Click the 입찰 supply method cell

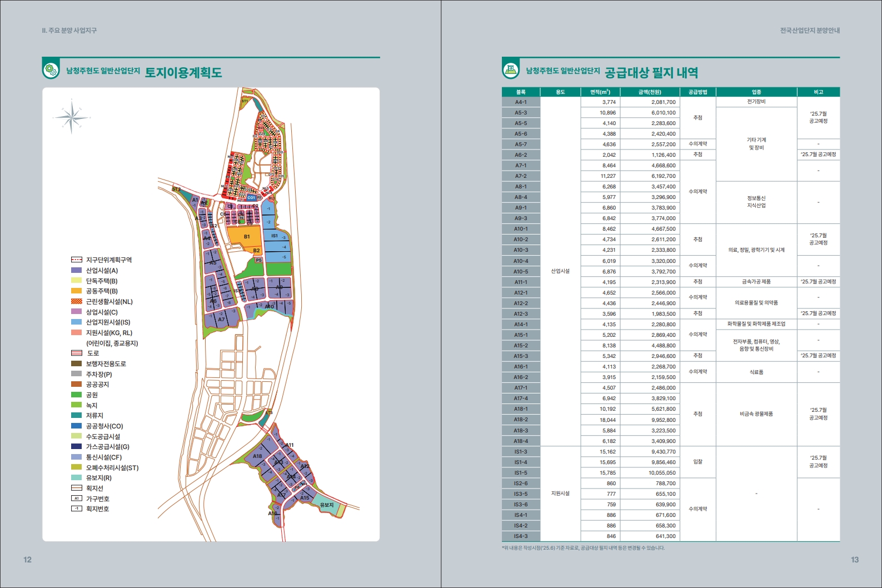(x=697, y=462)
